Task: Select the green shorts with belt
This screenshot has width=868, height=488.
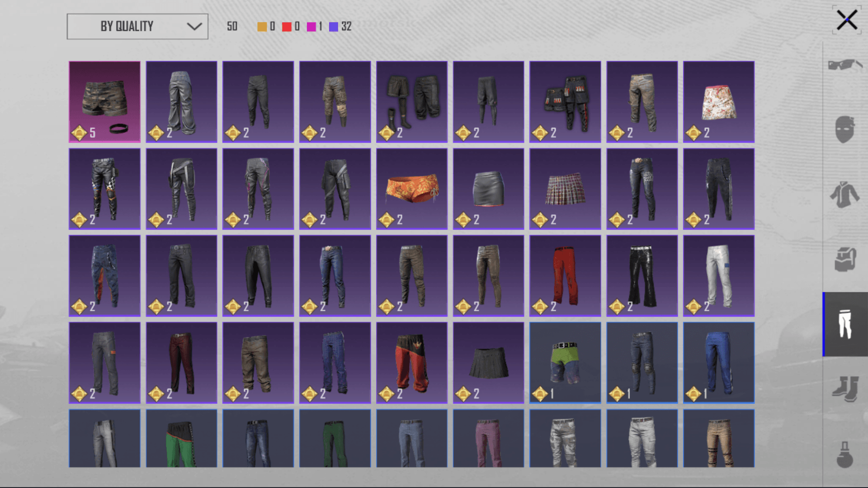Action: point(565,363)
